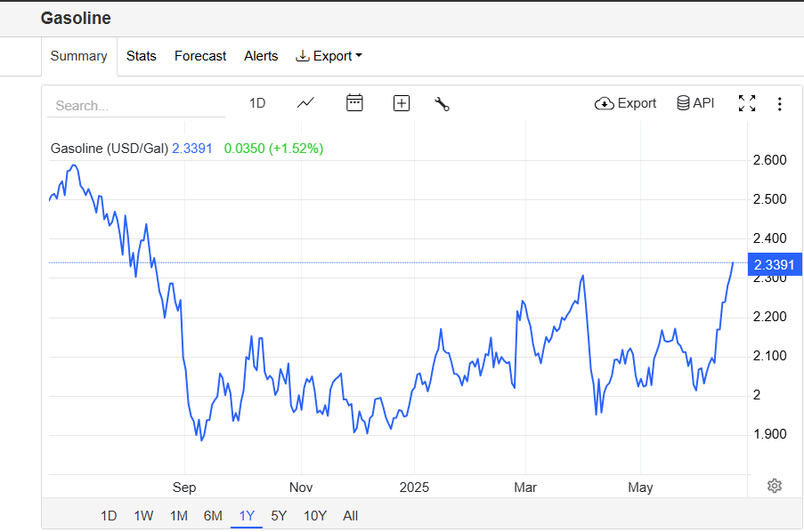Click the 2.200 price axis label
Screen dimensions: 804x532
[x=769, y=317]
